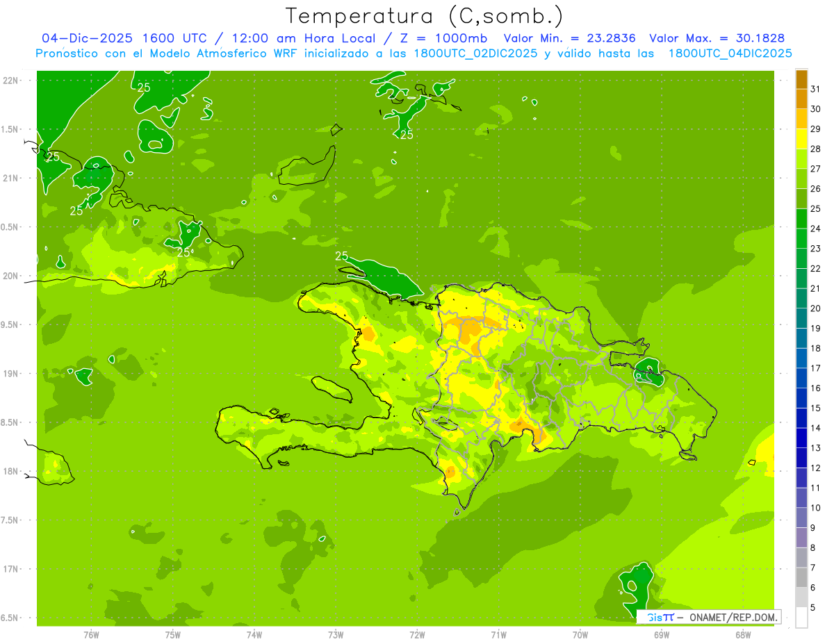Click the "69W" longitude axis label

coord(662,635)
